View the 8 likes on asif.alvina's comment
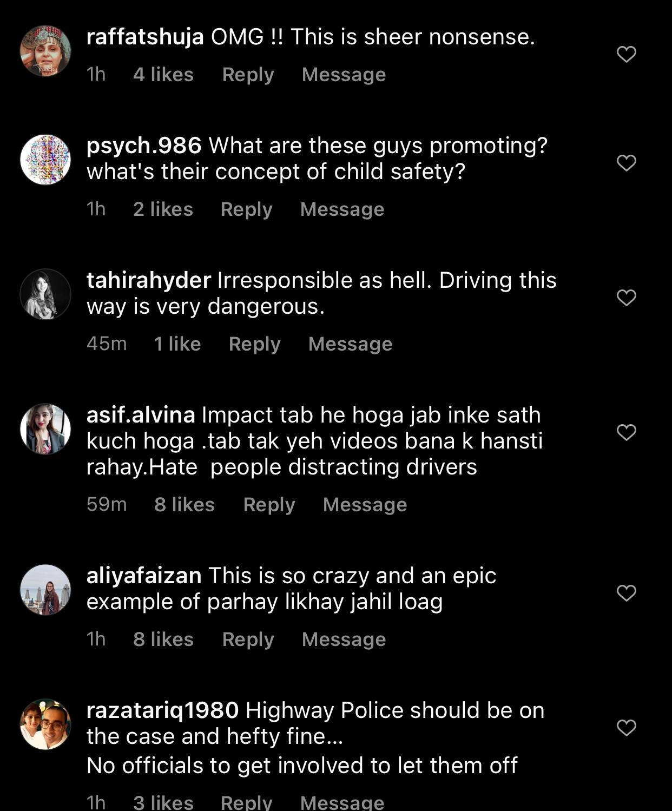672x811 pixels. point(185,505)
